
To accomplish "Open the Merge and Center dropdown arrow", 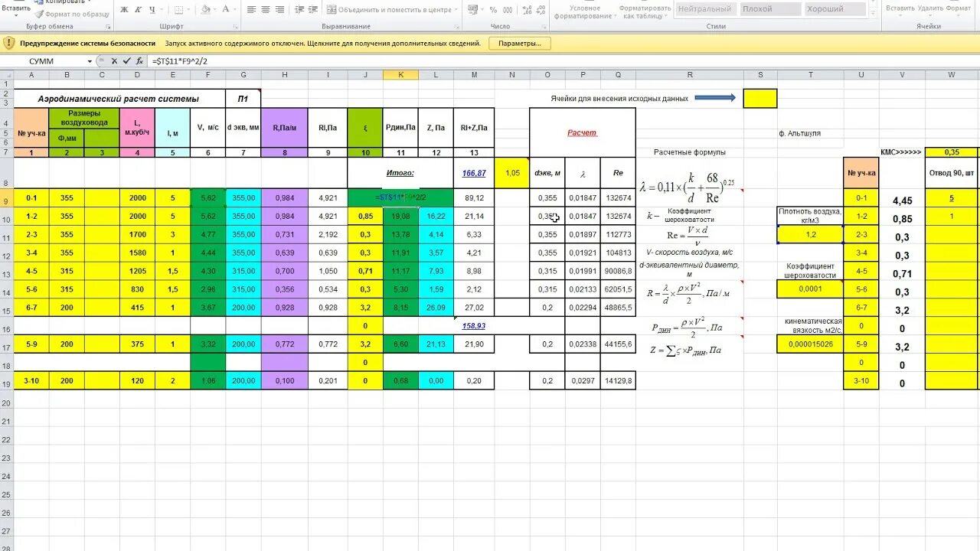I will [456, 10].
